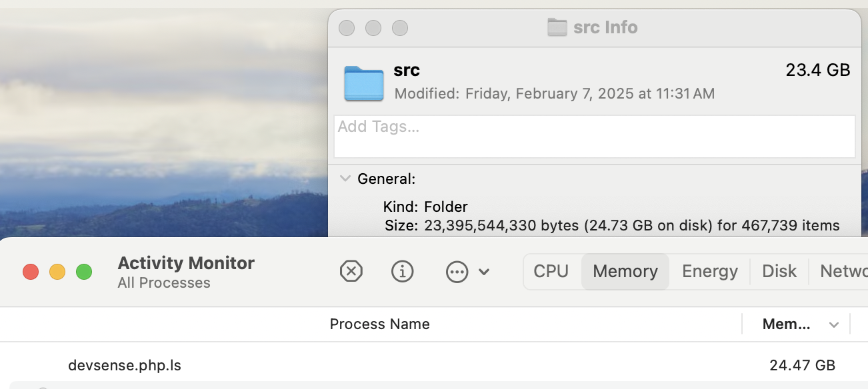Switch to the CPU tab
868x389 pixels.
(x=551, y=271)
